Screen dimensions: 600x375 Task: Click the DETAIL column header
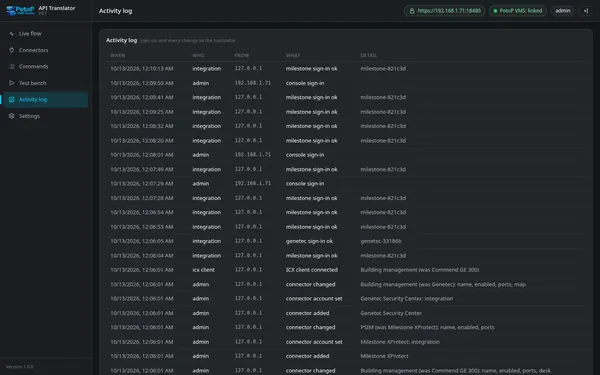point(368,55)
